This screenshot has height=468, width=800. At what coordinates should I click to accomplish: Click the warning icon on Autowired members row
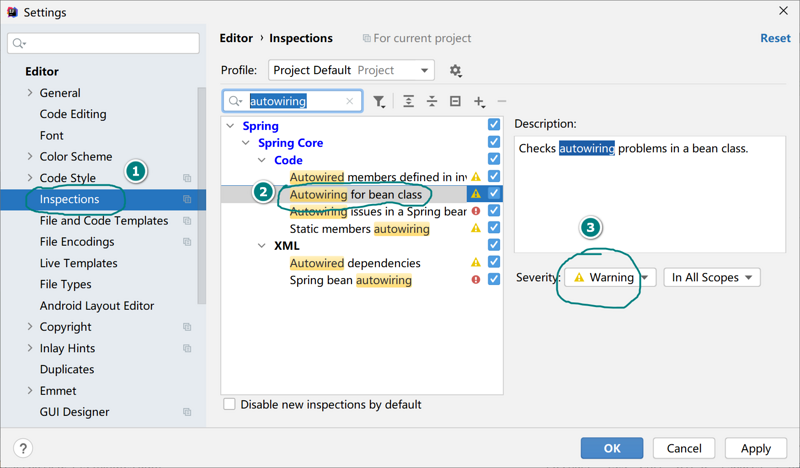pos(476,177)
